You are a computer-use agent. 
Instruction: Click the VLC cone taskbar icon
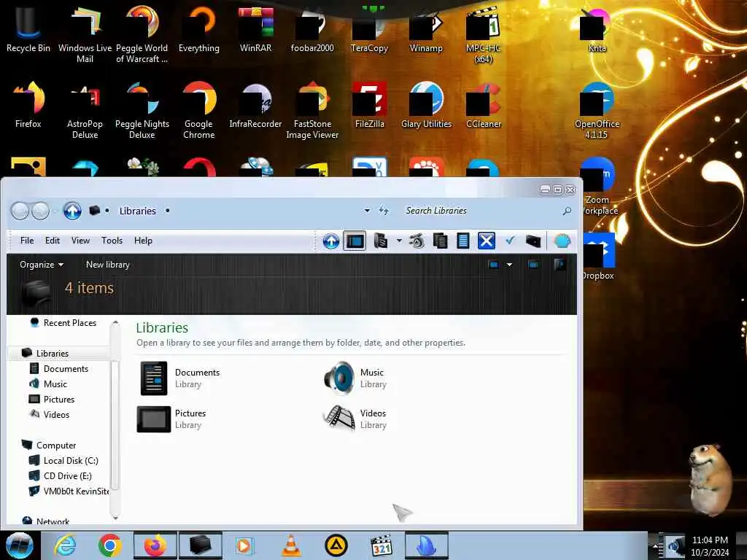pyautogui.click(x=292, y=545)
